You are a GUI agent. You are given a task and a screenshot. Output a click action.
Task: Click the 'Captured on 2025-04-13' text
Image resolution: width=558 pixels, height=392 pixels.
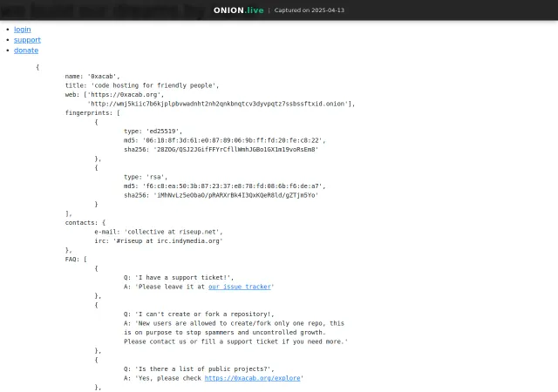pyautogui.click(x=310, y=10)
